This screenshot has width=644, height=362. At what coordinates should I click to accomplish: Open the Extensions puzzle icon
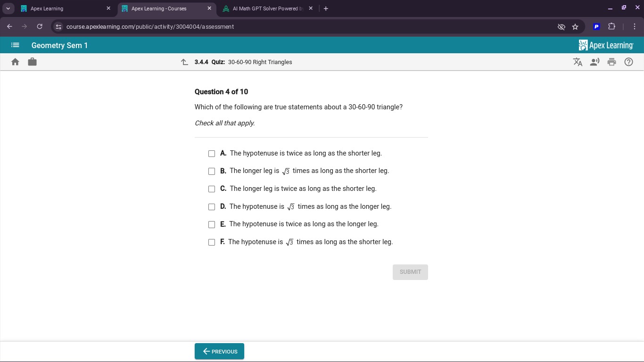pyautogui.click(x=612, y=26)
